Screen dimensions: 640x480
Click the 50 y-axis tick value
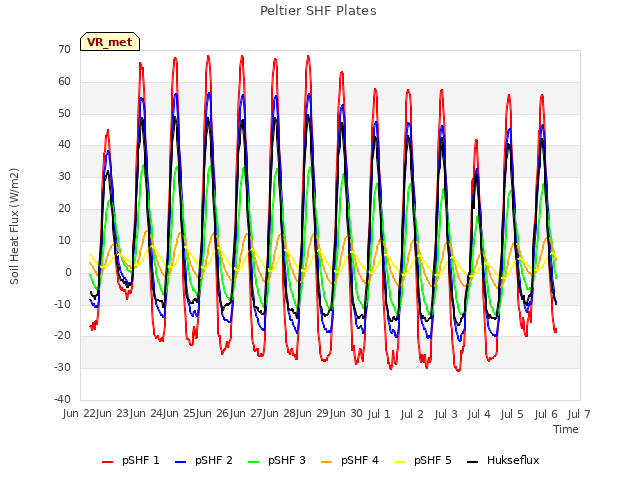tap(64, 113)
